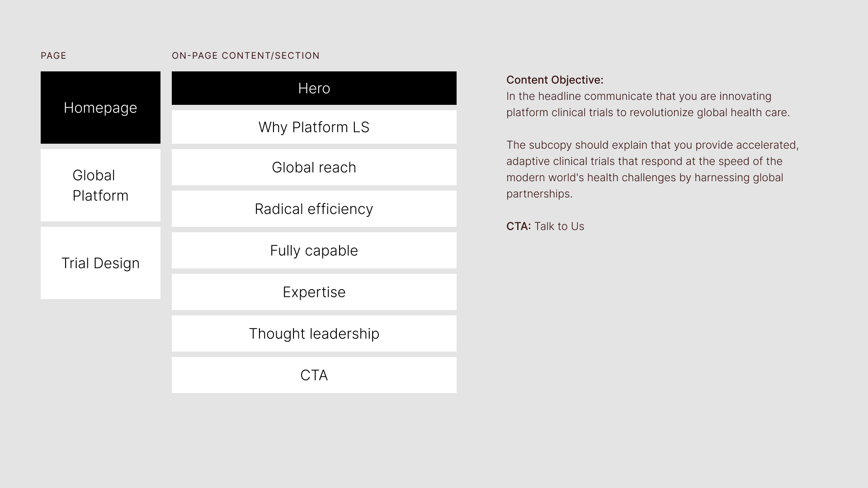
Task: Click the Hero section block
Action: pyautogui.click(x=314, y=88)
